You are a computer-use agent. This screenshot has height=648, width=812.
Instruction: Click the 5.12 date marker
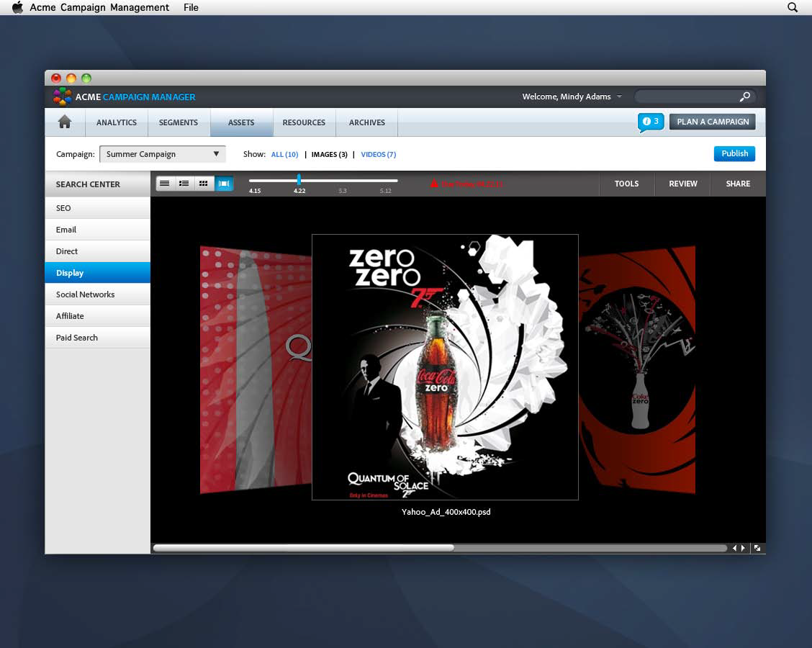[385, 191]
